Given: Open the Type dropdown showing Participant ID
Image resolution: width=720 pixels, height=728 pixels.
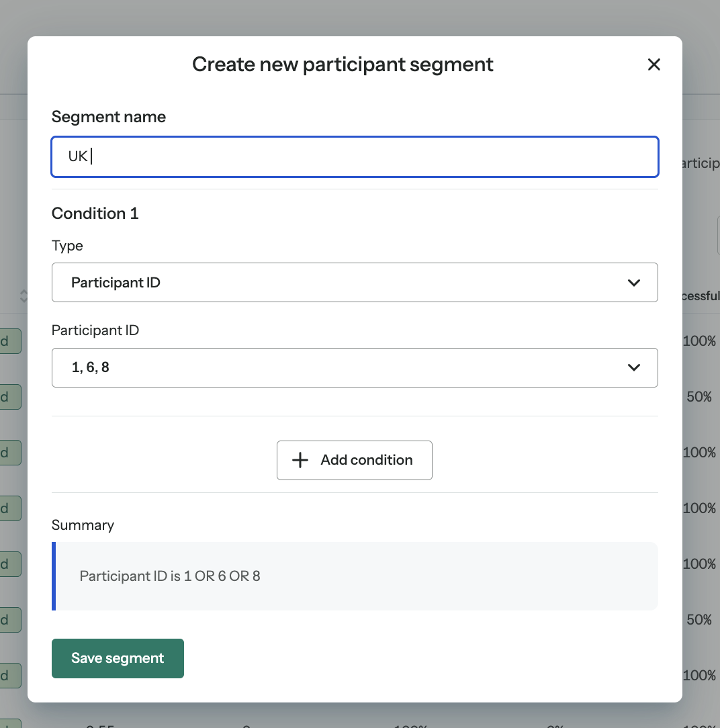Looking at the screenshot, I should coord(355,282).
